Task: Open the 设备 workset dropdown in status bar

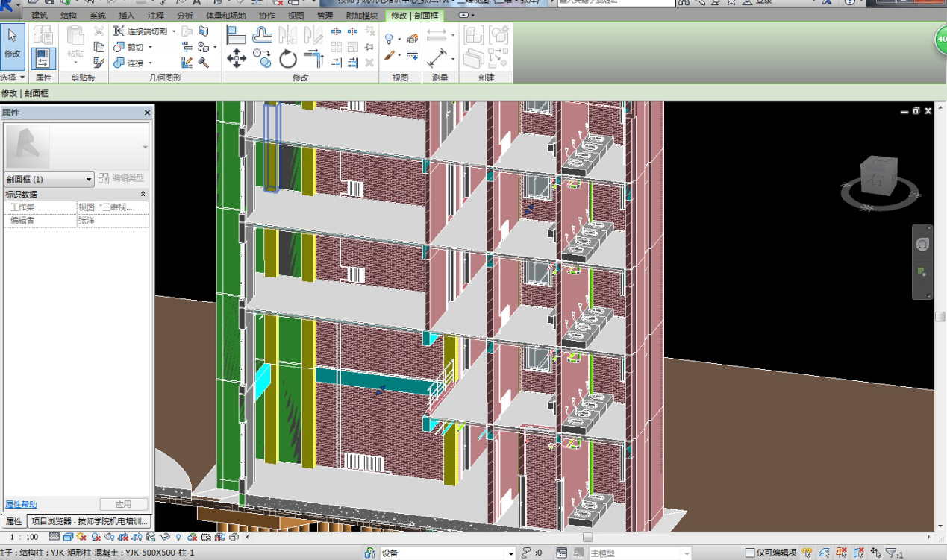Action: coord(511,553)
